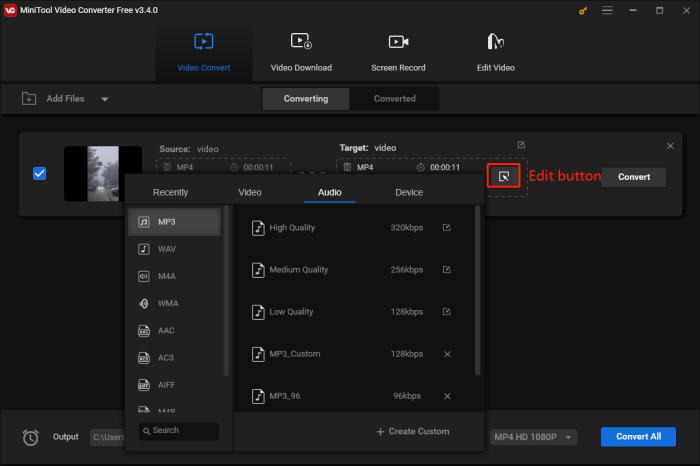
Task: Choose M4A format in the list
Action: 174,276
